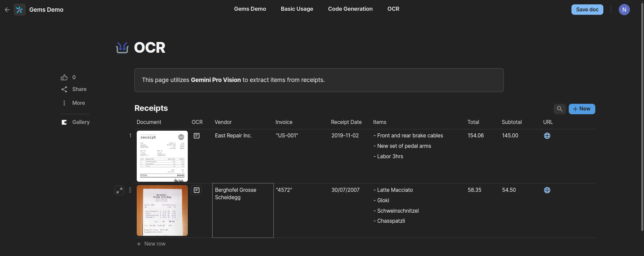644x256 pixels.
Task: Click the OCR column header
Action: [197, 122]
